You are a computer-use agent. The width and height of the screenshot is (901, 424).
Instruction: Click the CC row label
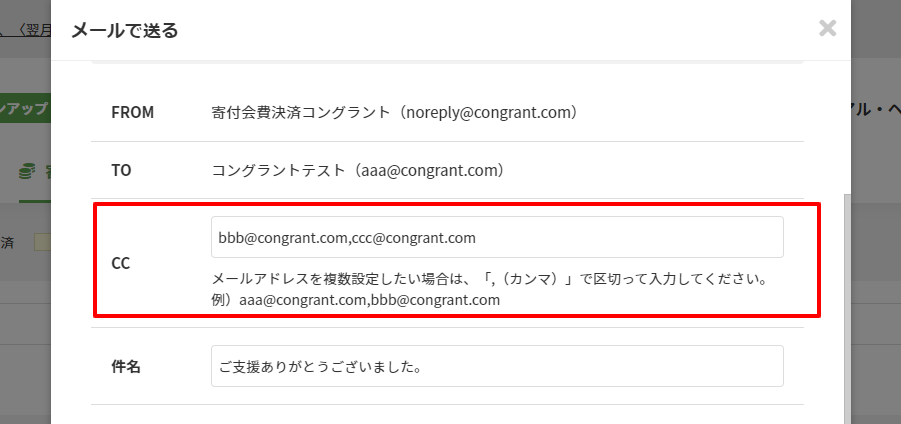121,263
